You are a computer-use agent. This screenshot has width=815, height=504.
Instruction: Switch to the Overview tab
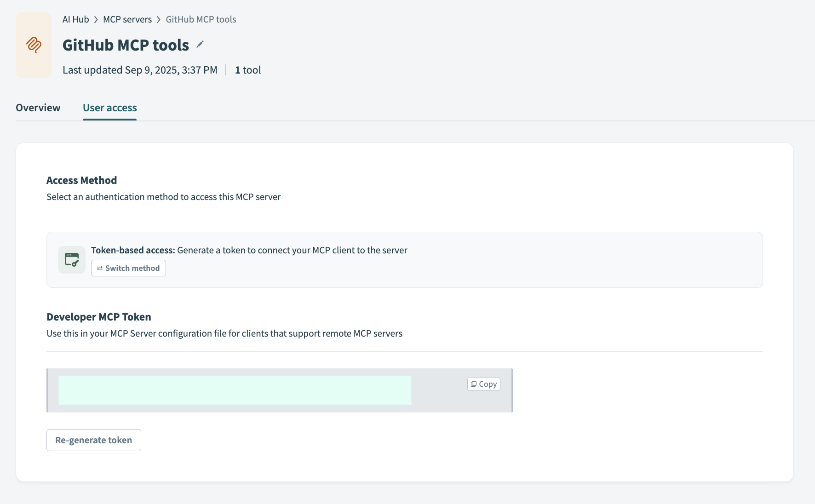point(38,108)
